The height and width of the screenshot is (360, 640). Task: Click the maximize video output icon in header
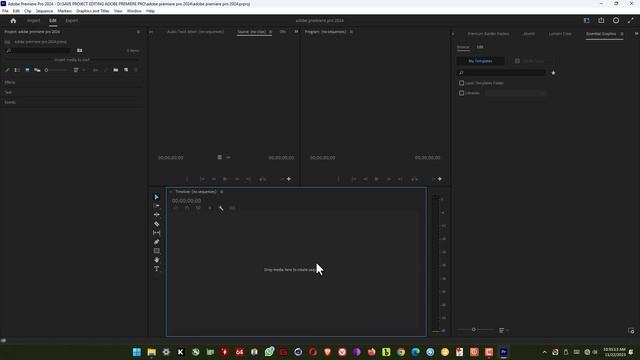click(x=631, y=20)
